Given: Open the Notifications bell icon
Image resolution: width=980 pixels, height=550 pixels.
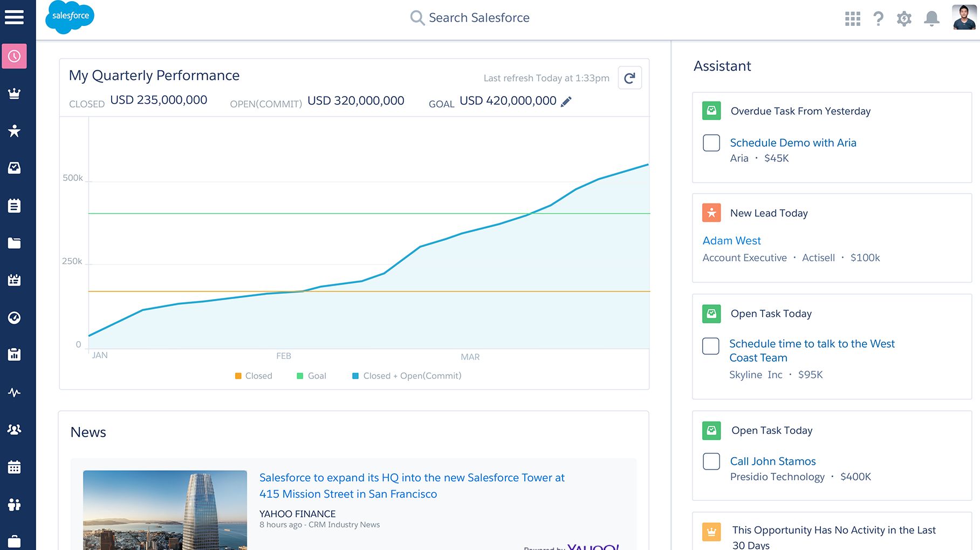Looking at the screenshot, I should (931, 19).
